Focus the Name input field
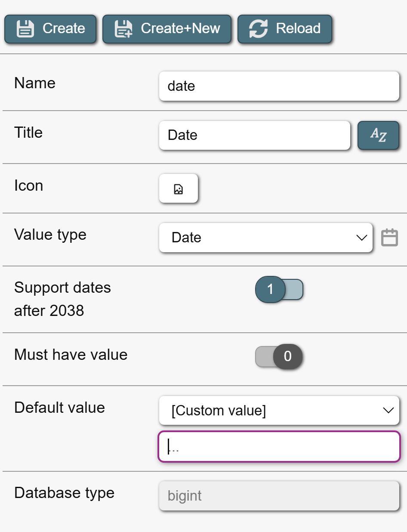This screenshot has height=532, width=407. point(279,86)
